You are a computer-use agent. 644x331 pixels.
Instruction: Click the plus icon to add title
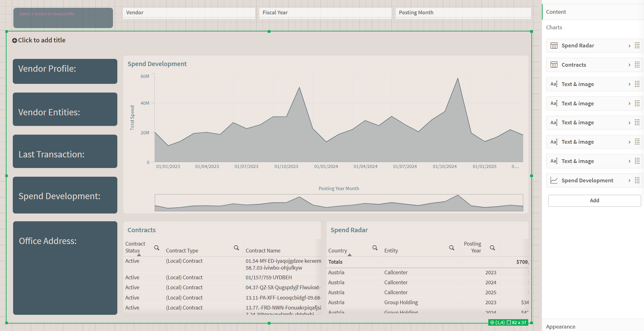click(14, 41)
